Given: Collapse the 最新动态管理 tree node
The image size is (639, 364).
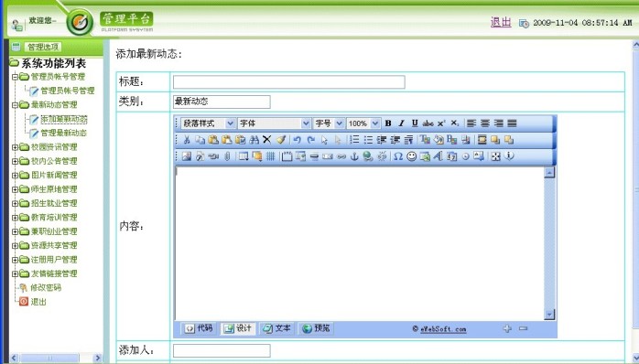Looking at the screenshot, I should (15, 105).
